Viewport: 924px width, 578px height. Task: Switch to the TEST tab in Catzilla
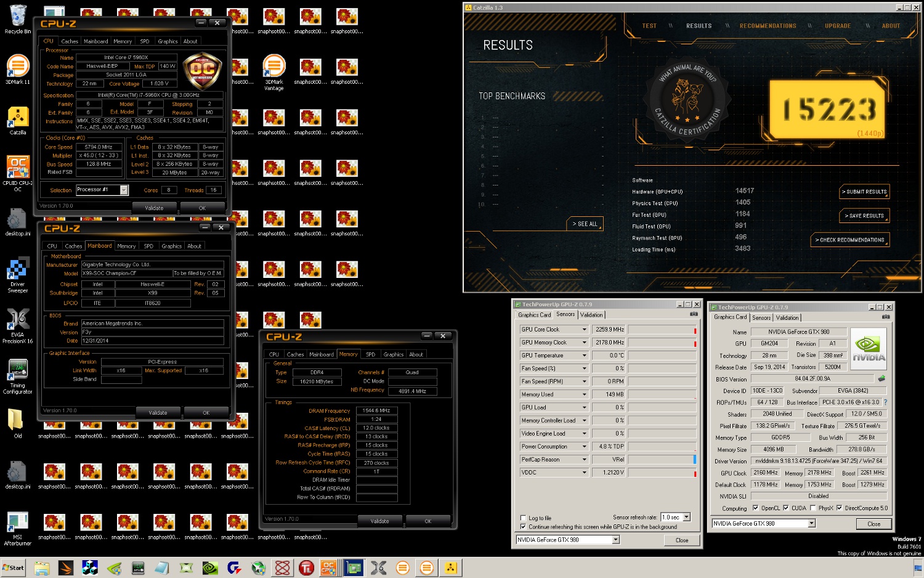click(649, 26)
